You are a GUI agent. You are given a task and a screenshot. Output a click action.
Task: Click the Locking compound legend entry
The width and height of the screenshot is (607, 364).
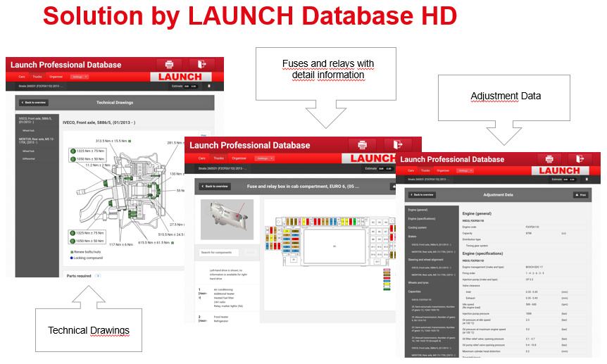pos(87,258)
